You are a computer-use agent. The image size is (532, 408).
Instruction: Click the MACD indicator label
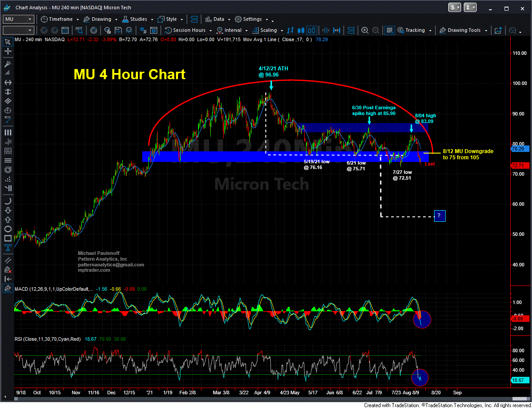click(x=54, y=289)
